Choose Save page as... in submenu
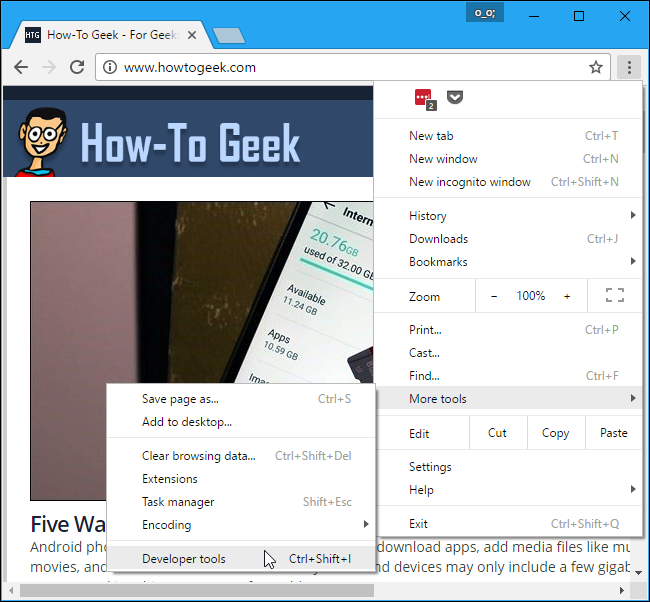This screenshot has height=602, width=650. [241, 399]
